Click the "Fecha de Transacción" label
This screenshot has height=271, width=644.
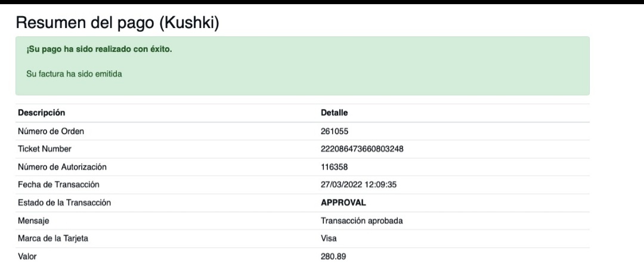click(x=58, y=185)
